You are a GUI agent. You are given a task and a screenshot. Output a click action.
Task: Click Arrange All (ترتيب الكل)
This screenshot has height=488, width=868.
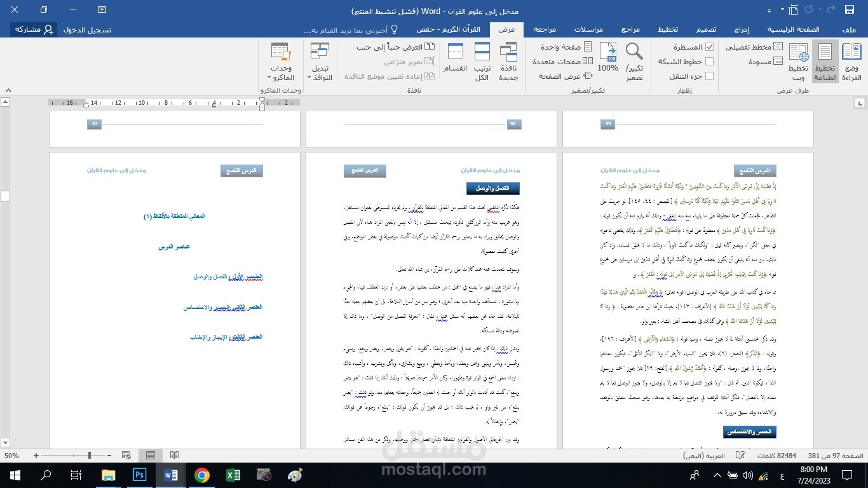tap(482, 62)
